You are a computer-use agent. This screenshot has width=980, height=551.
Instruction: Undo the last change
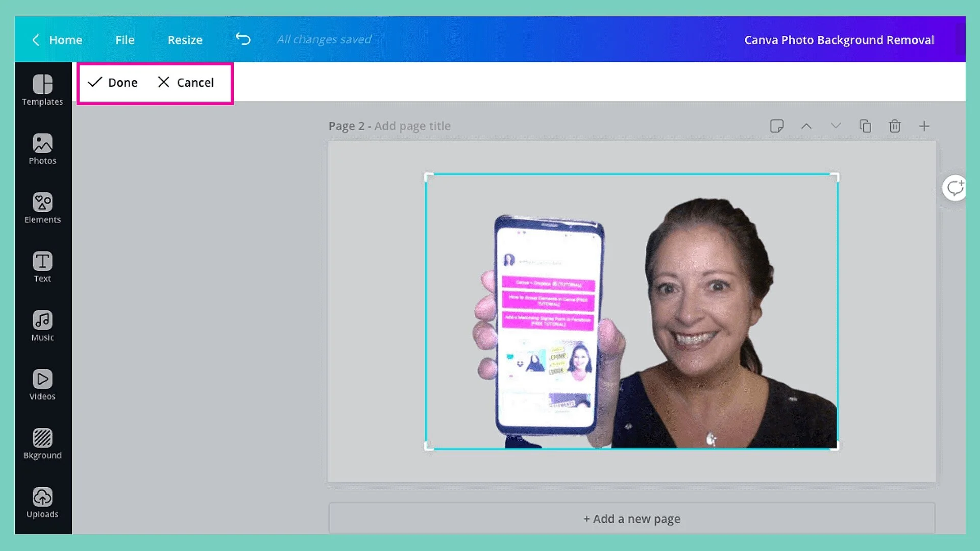click(243, 39)
